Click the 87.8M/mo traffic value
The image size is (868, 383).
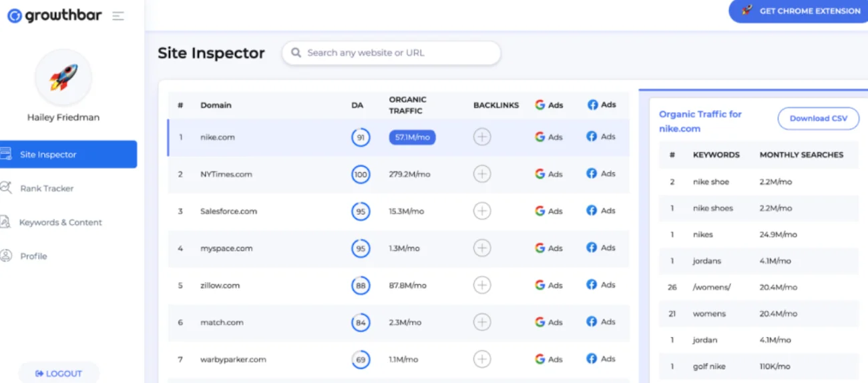tap(408, 285)
